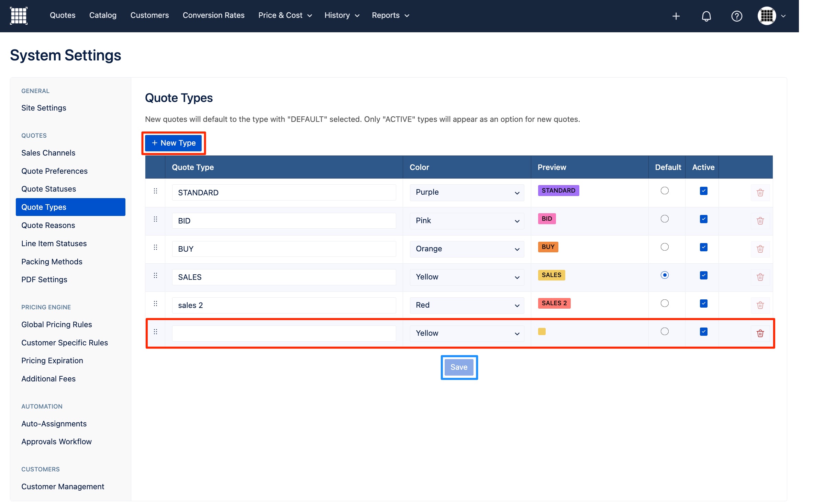The height and width of the screenshot is (504, 813).
Task: Open Conversion Rates page
Action: (x=213, y=15)
